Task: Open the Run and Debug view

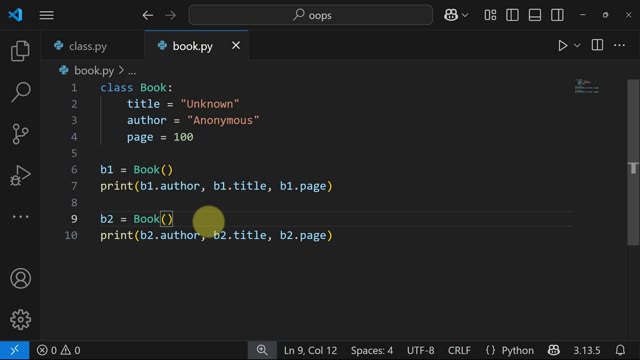Action: (x=20, y=176)
